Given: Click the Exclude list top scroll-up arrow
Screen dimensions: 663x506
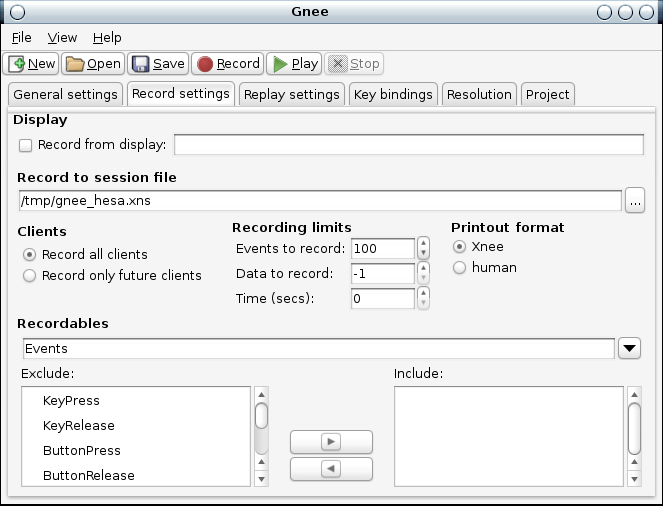Looking at the screenshot, I should [x=261, y=394].
